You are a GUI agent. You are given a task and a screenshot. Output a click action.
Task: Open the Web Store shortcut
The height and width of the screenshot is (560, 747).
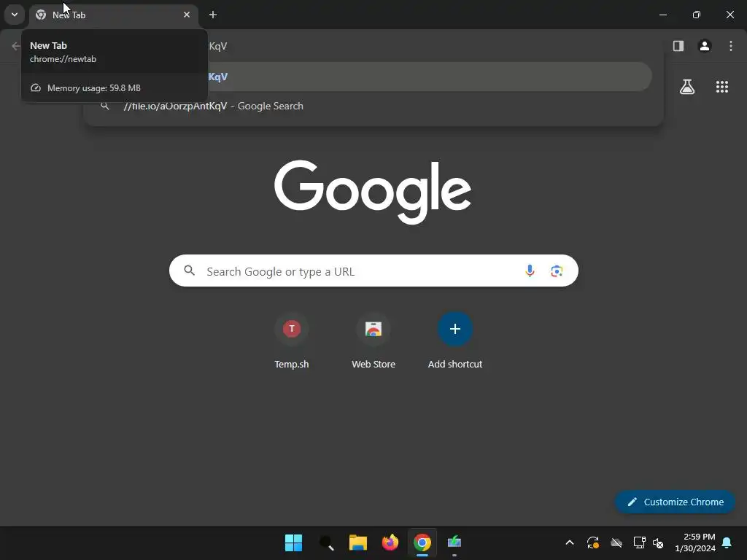click(373, 341)
